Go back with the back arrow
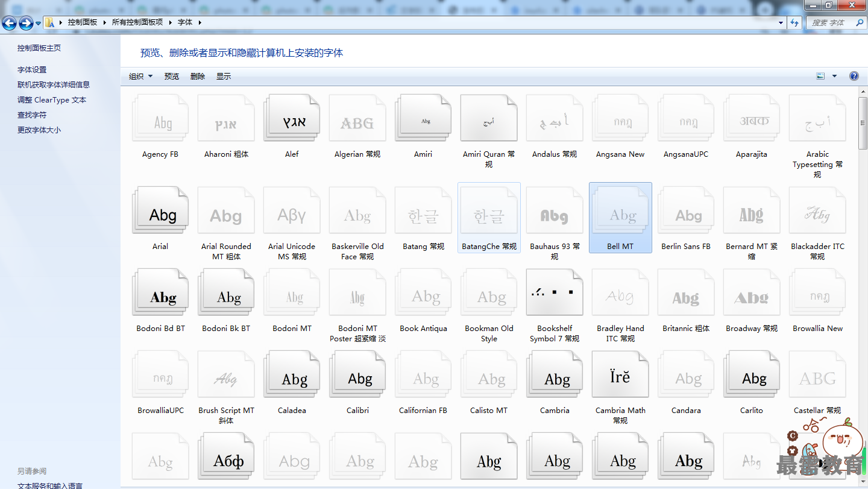This screenshot has width=868, height=489. tap(10, 23)
